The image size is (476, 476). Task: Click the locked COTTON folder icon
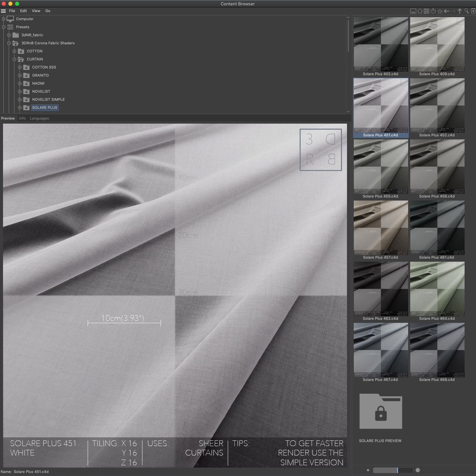(x=21, y=51)
